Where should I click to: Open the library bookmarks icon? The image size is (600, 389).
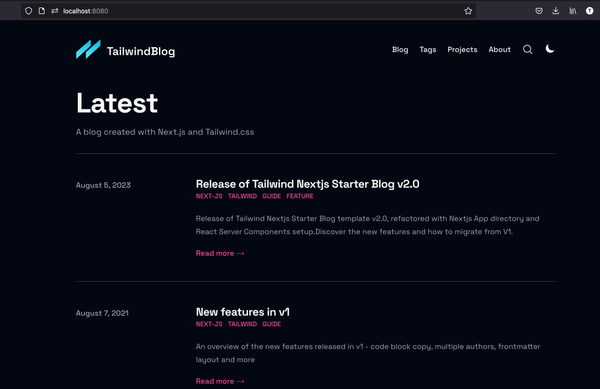pos(573,11)
